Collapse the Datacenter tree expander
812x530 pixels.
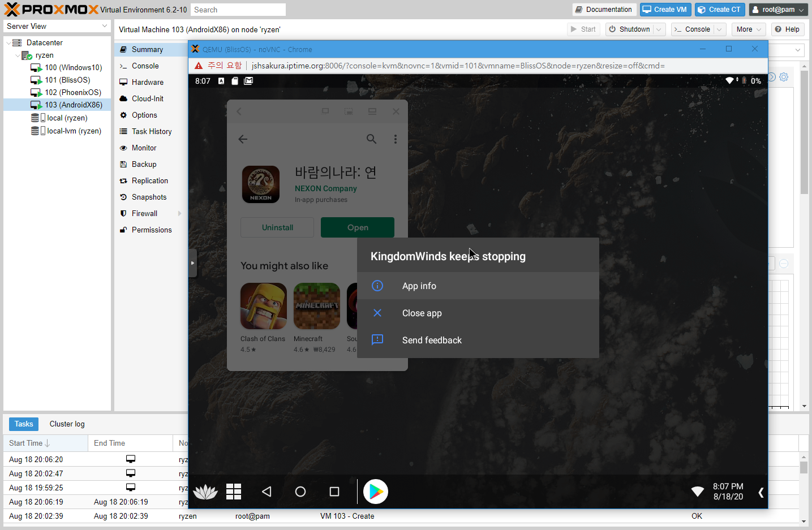[x=8, y=42]
